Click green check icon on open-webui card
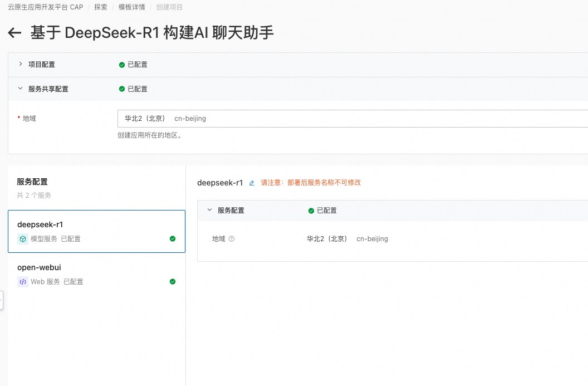The image size is (588, 386). (x=173, y=281)
